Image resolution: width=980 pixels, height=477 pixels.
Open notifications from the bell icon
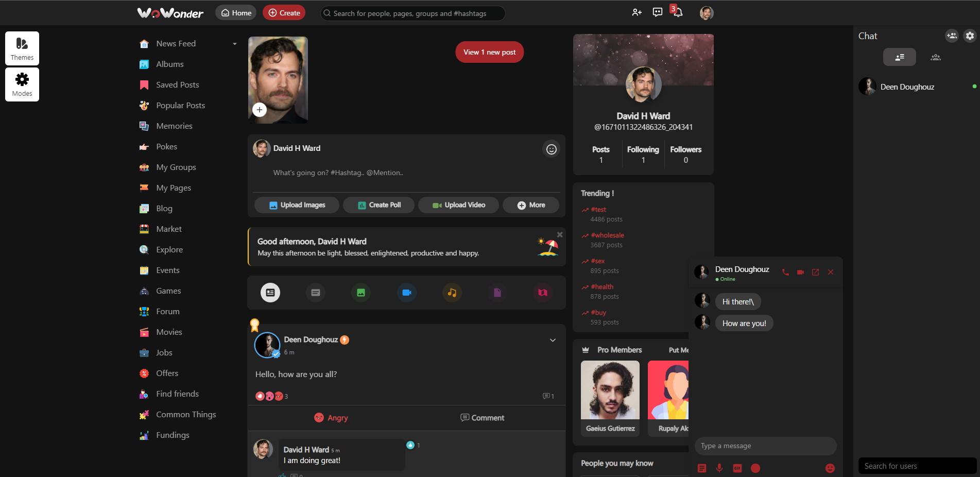(x=677, y=12)
